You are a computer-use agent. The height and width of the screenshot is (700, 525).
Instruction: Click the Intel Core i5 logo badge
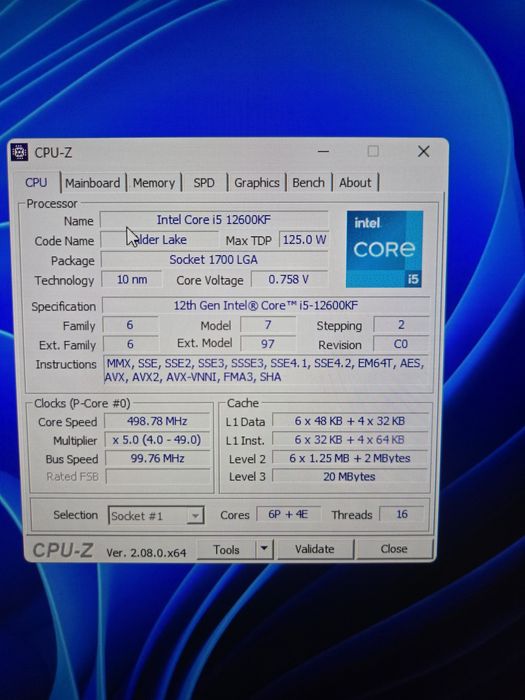pos(384,249)
